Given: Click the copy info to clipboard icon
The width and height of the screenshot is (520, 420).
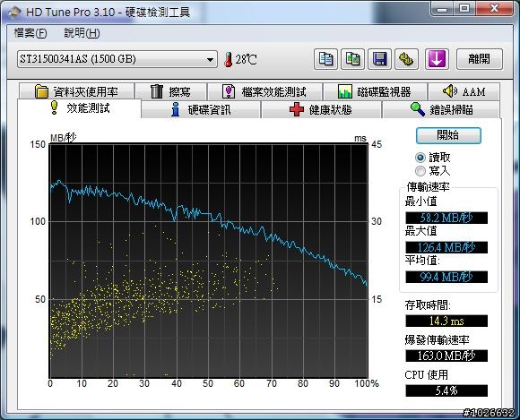Looking at the screenshot, I should pyautogui.click(x=325, y=59).
